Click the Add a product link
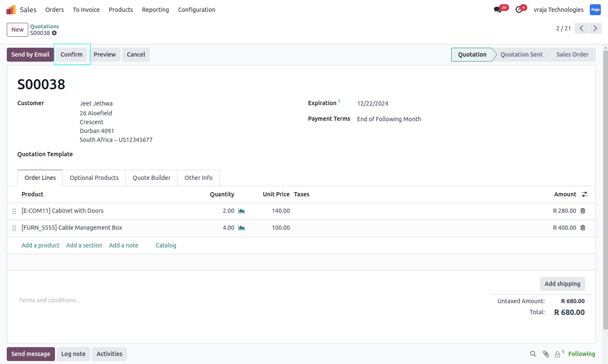Image resolution: width=608 pixels, height=364 pixels. click(41, 245)
